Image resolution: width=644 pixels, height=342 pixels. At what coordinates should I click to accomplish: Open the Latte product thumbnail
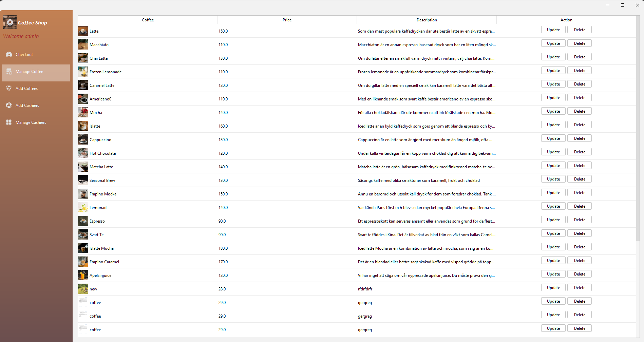[83, 31]
